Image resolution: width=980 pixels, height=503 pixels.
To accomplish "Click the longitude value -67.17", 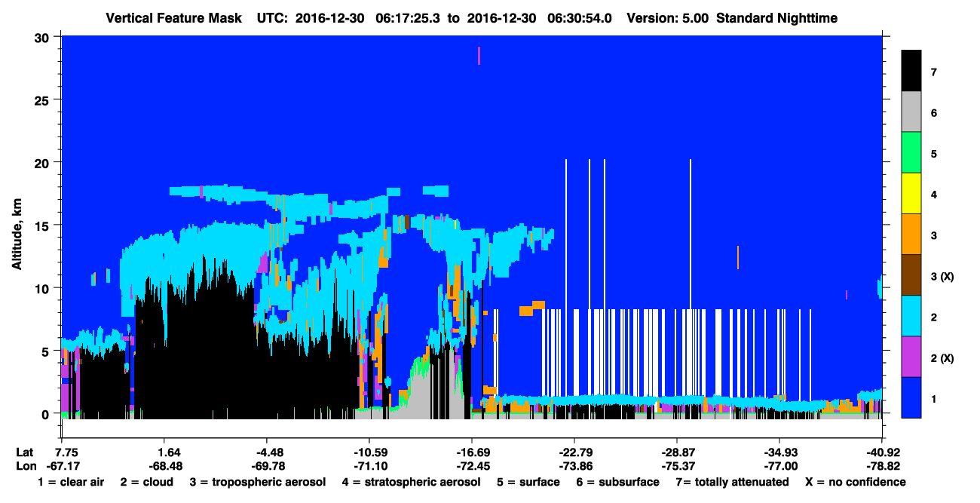I will point(62,466).
